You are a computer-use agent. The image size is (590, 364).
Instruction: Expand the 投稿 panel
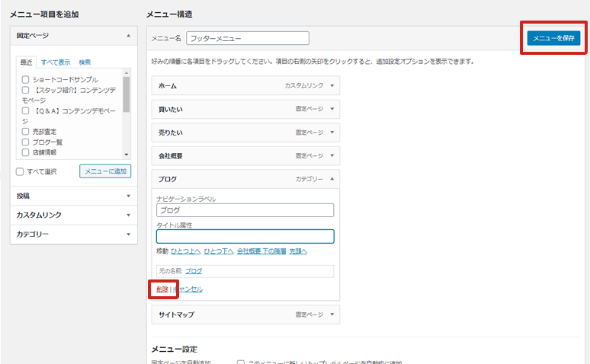[x=128, y=196]
